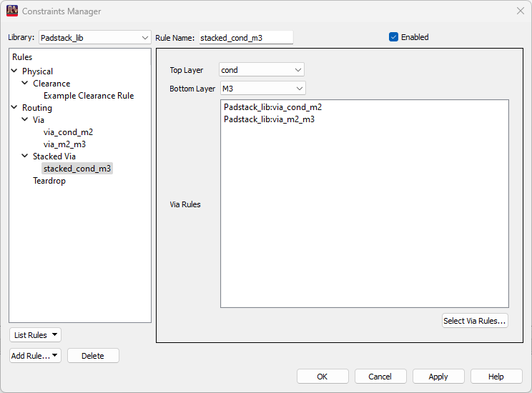Screen dimensions: 532x393
Task: Select Padstack_lib:via_cond_m2 in Via Rules list
Action: (x=272, y=107)
